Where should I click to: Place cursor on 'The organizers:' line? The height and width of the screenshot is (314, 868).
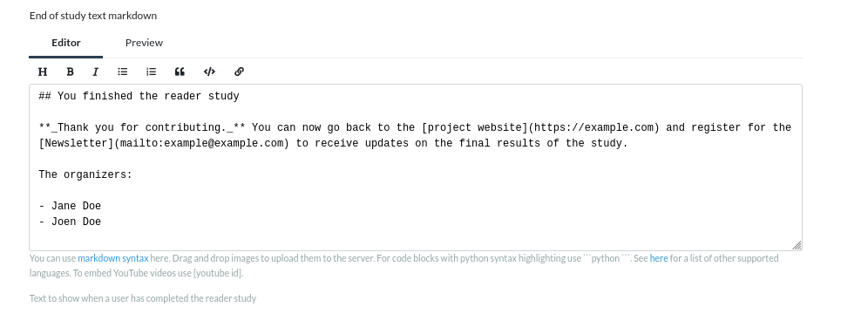(85, 174)
